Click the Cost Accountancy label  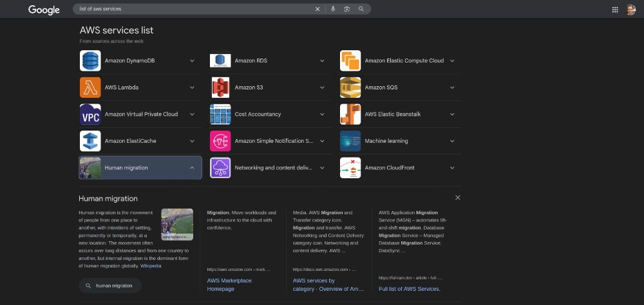point(258,114)
